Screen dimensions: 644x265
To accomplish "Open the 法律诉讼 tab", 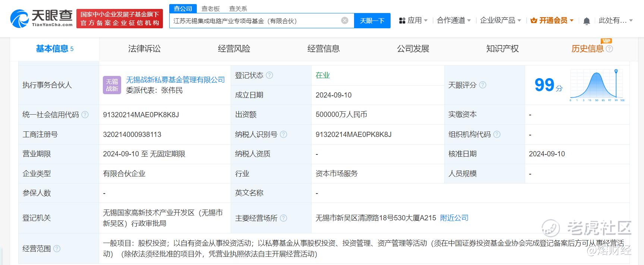I will point(144,49).
